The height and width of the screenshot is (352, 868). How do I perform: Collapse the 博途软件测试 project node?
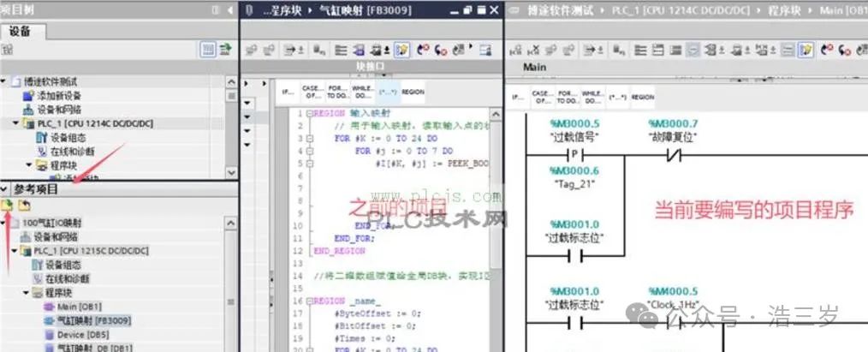coord(4,81)
